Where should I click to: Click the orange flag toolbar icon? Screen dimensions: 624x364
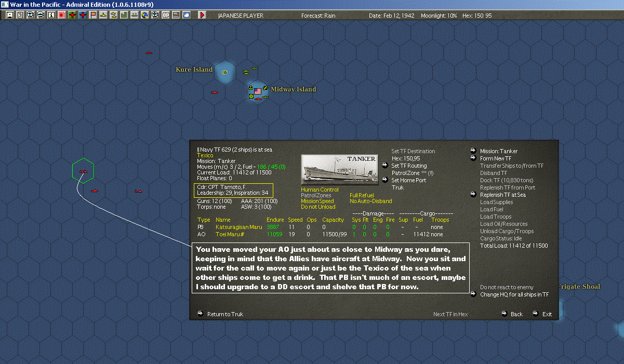93,15
